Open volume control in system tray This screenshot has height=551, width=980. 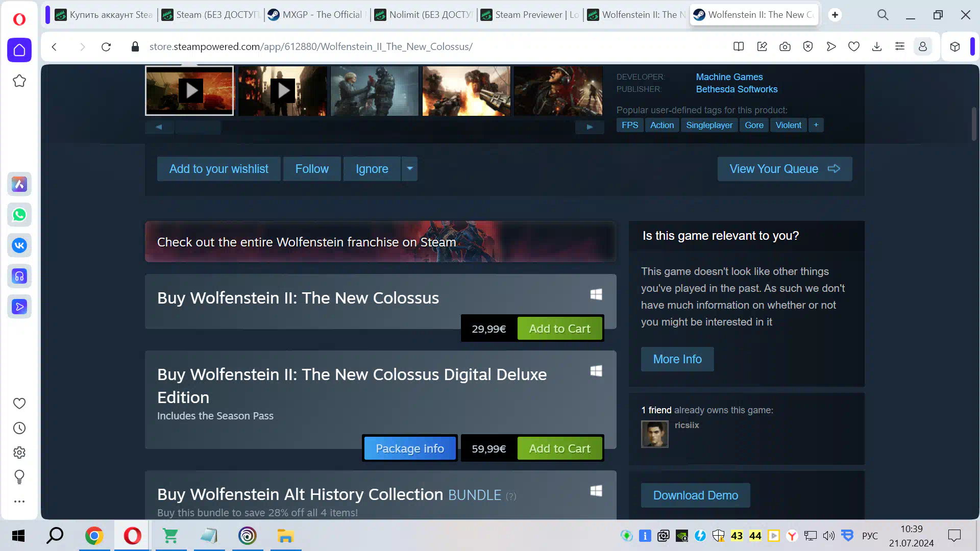[828, 536]
